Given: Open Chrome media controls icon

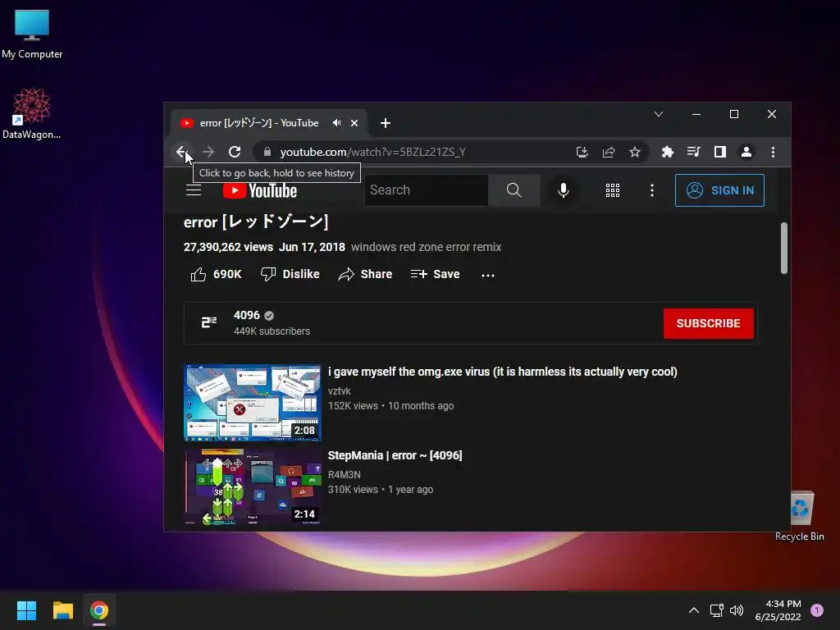Looking at the screenshot, I should 694,152.
